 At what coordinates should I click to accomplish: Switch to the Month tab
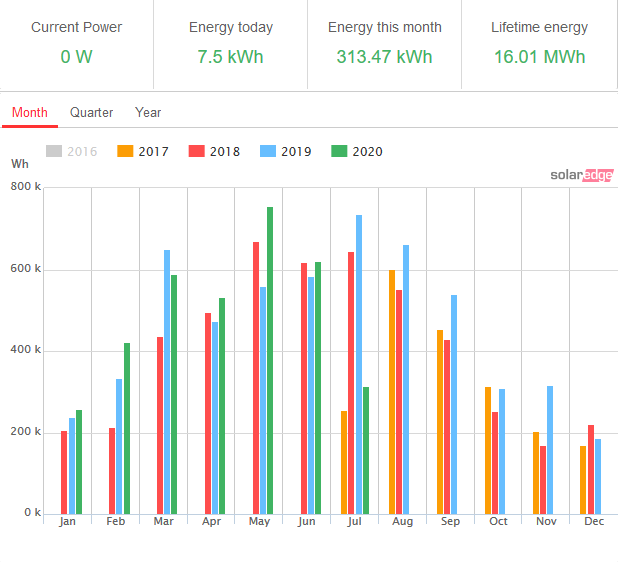(x=30, y=113)
